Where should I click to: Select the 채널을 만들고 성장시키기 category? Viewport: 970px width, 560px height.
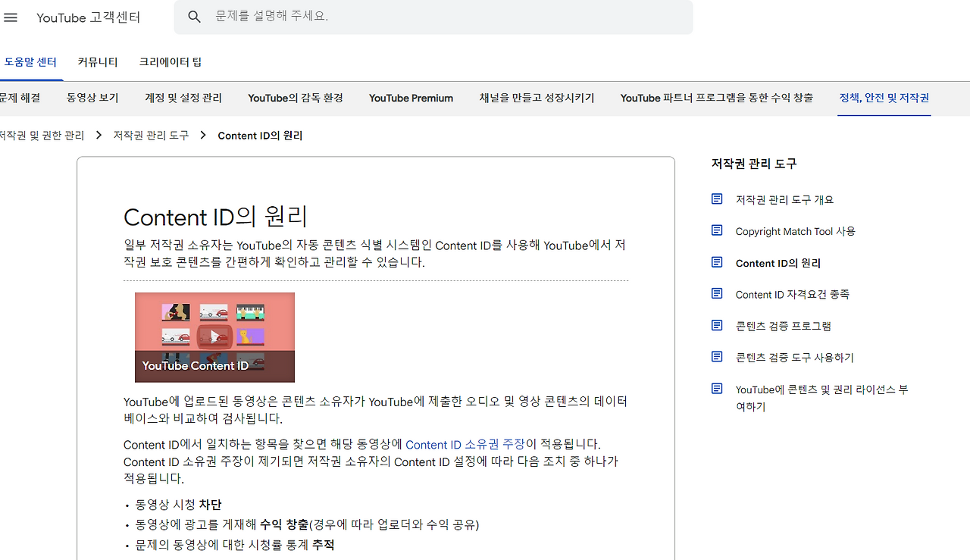[537, 98]
